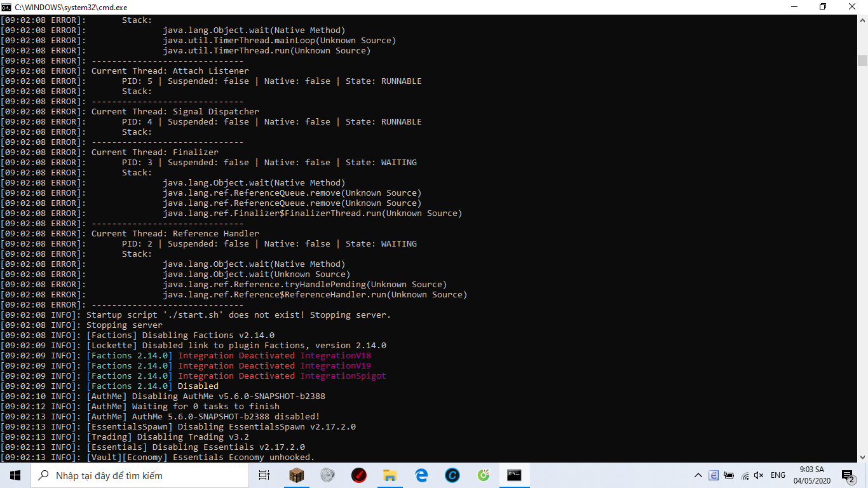Open the Action Center notifications icon
868x488 pixels.
(848, 475)
